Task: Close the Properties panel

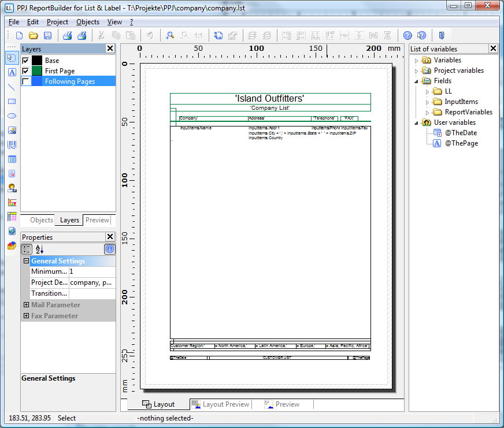Action: coord(110,237)
